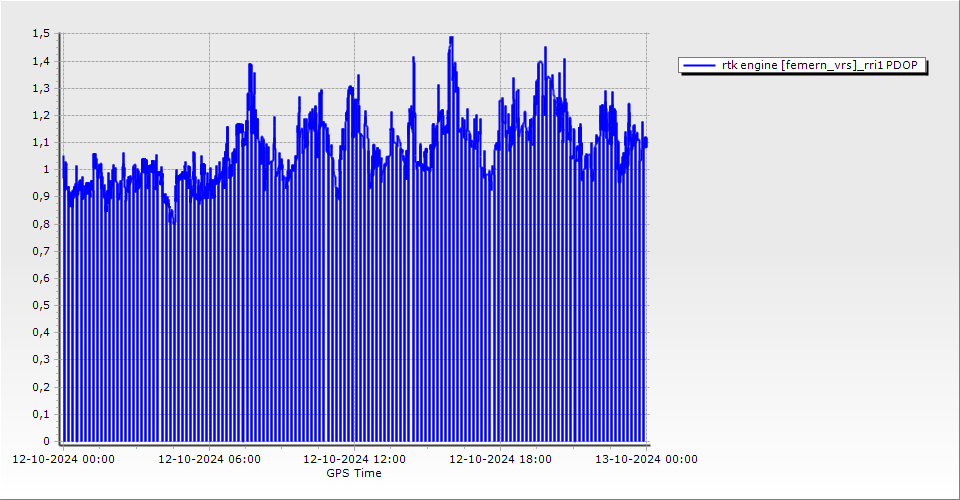Select the 12-10-2024 12:00 time axis label

tap(354, 459)
